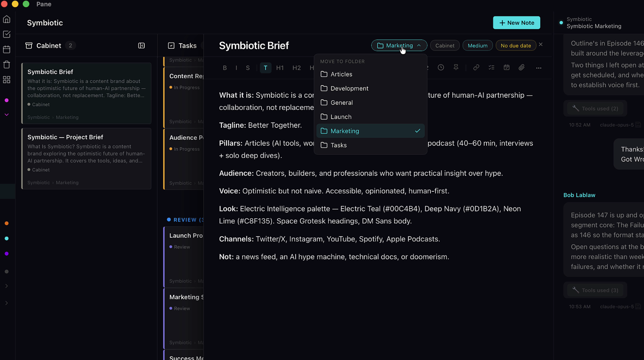Move note to General folder
The height and width of the screenshot is (360, 644).
pos(370,103)
